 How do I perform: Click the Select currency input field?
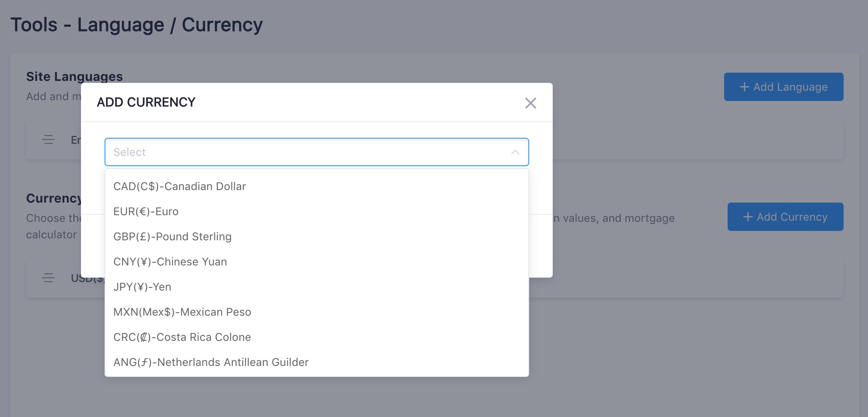(x=316, y=152)
